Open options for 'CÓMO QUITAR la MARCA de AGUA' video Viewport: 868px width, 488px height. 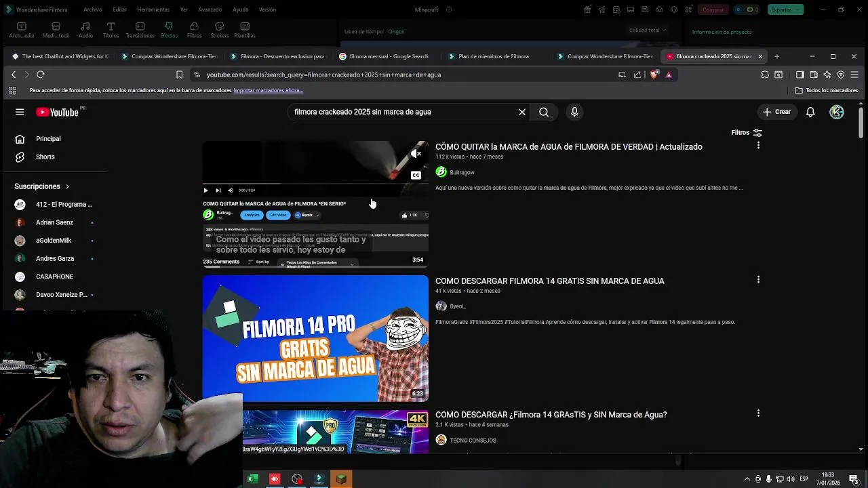click(x=758, y=146)
